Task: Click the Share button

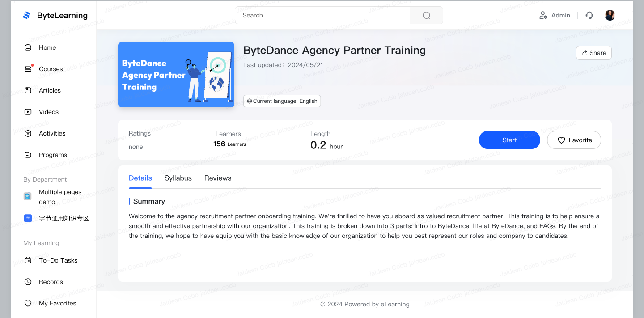Action: point(593,53)
